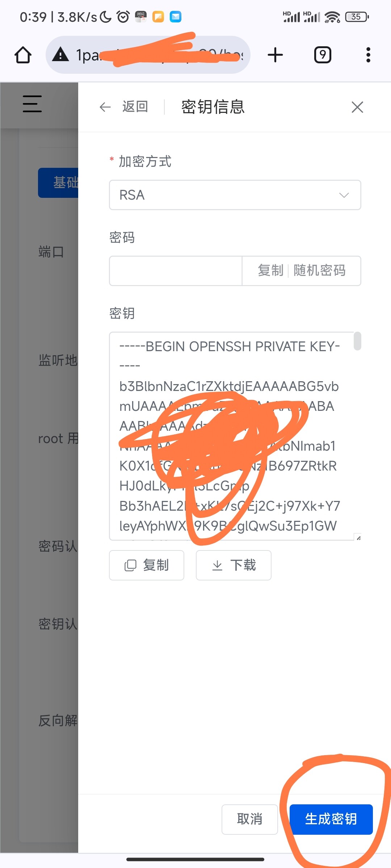Expand the 加密方式 RSA dropdown

(x=235, y=195)
